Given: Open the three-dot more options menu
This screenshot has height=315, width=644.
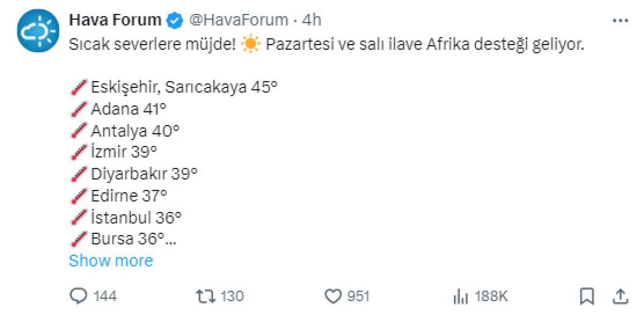Looking at the screenshot, I should point(620,20).
